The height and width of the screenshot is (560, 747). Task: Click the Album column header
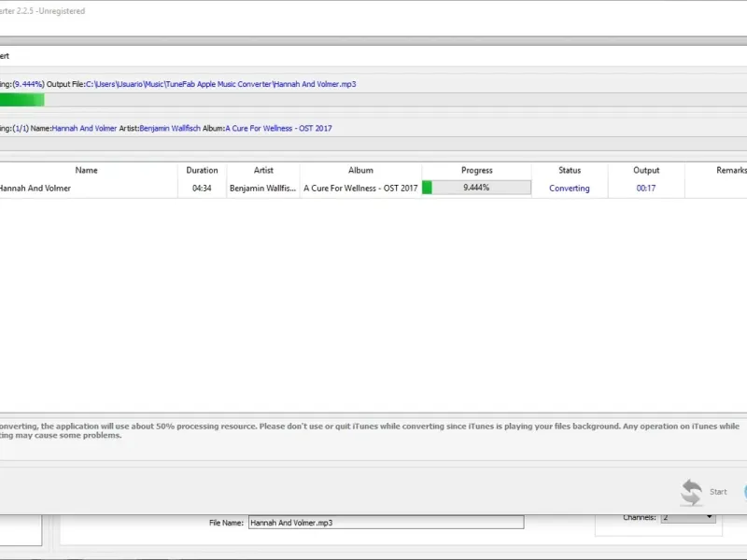[x=360, y=170]
